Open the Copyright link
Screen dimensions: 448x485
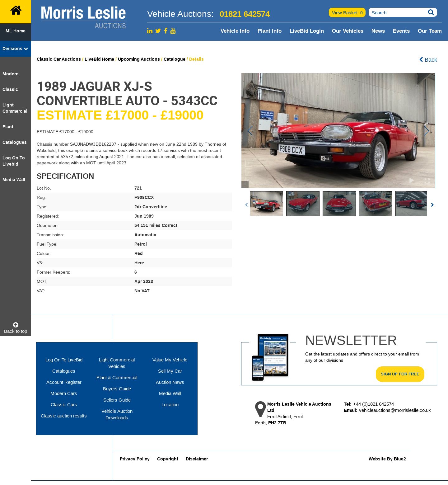coord(168,459)
